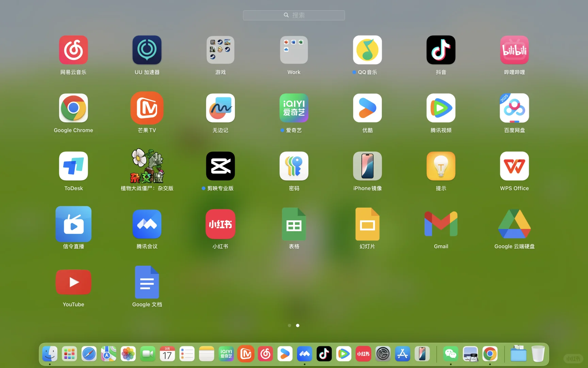
Task: Open the Gmail app
Action: 441,224
